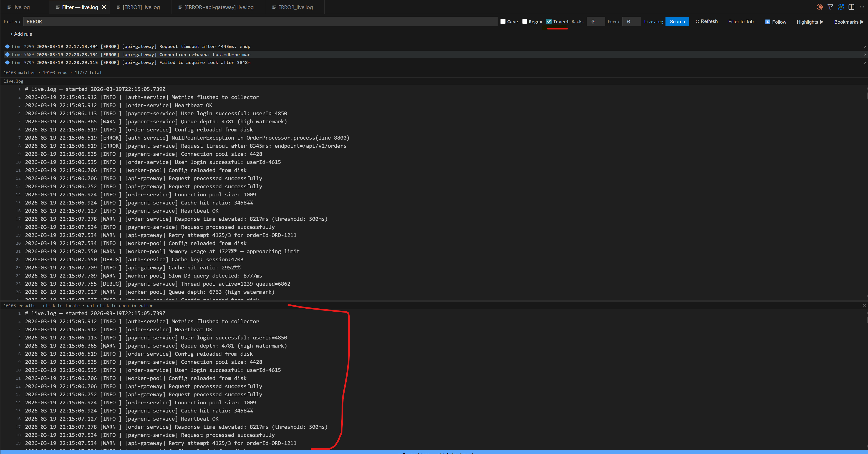Expand the Highlights section
The image size is (868, 454).
(810, 22)
